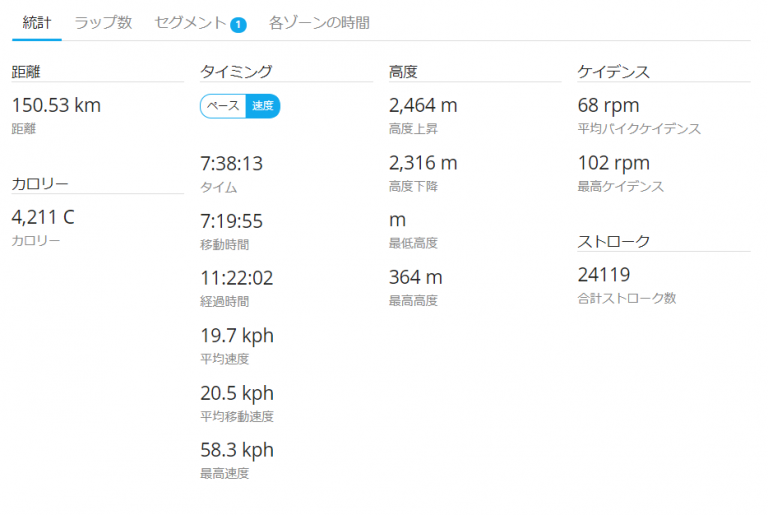The height and width of the screenshot is (515, 768).
Task: Click the segment count badge showing 1
Action: tap(239, 25)
